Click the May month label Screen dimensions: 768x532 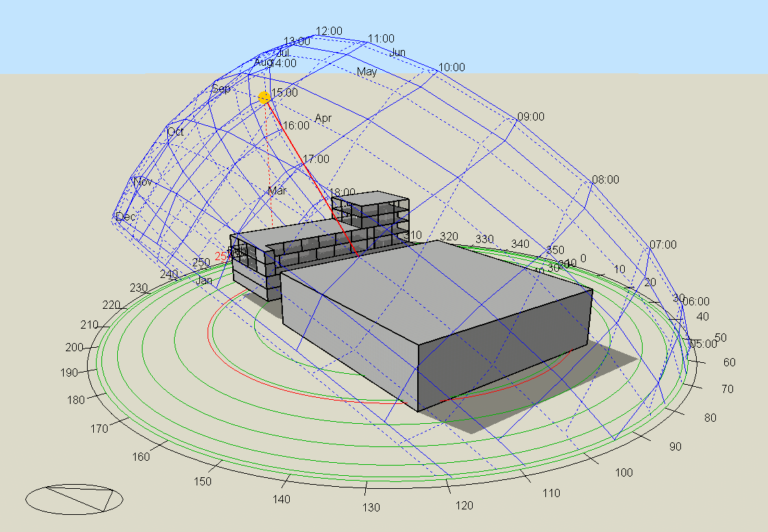(367, 72)
